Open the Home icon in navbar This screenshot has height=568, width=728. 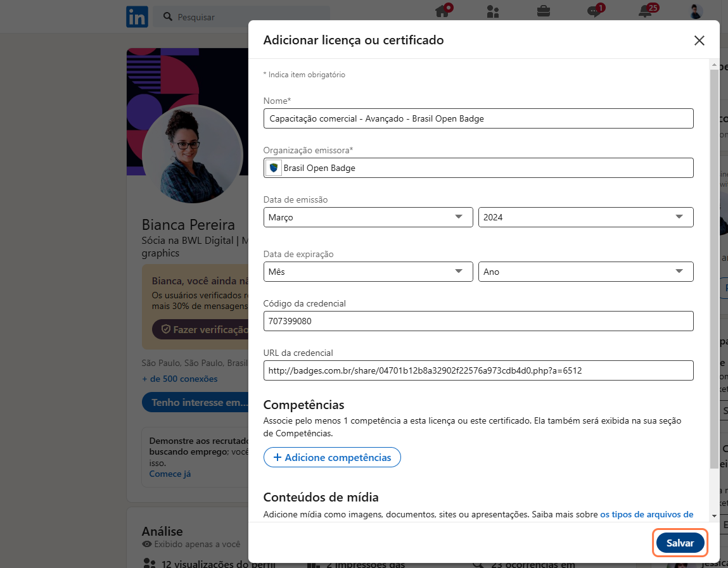point(443,11)
